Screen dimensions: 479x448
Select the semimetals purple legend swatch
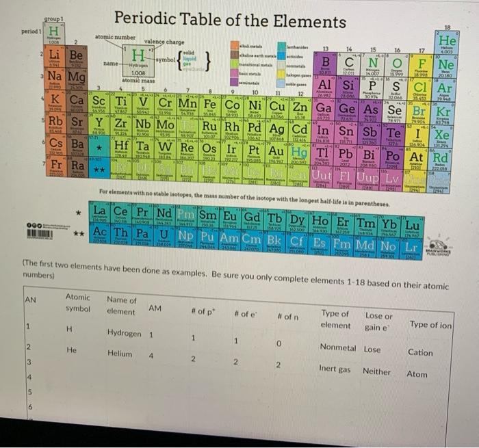(x=234, y=82)
